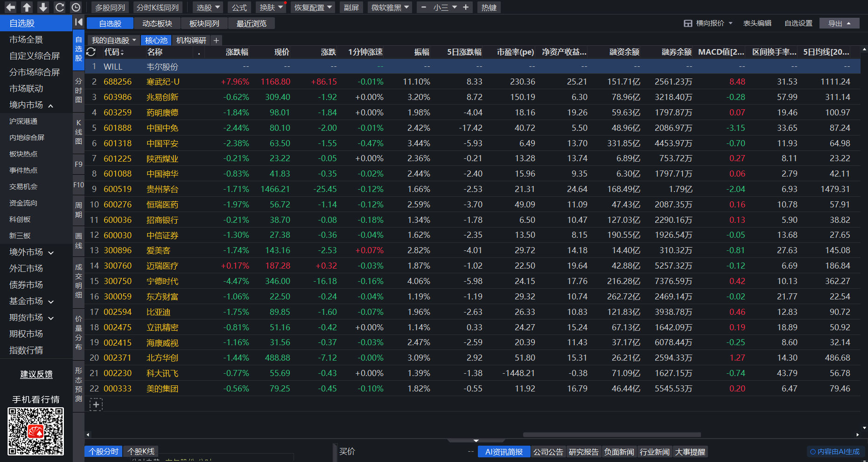
Task: Open the 微软雅黑 font dropdown
Action: tap(390, 7)
